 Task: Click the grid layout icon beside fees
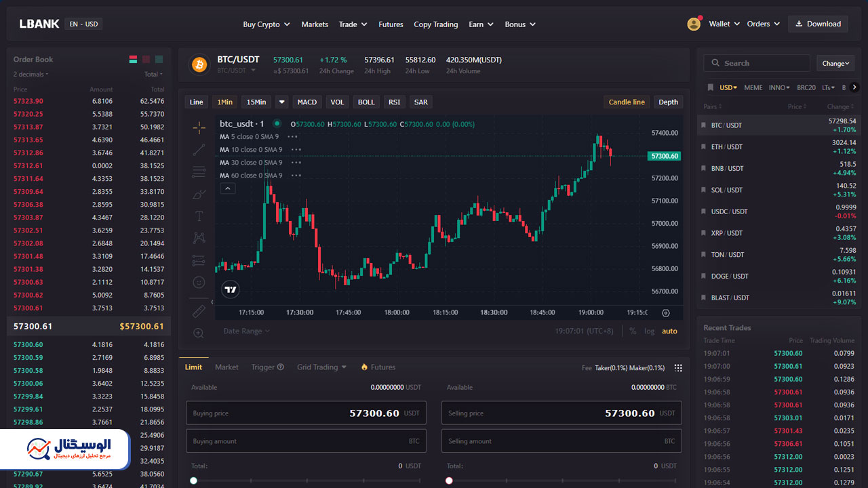pos(678,368)
